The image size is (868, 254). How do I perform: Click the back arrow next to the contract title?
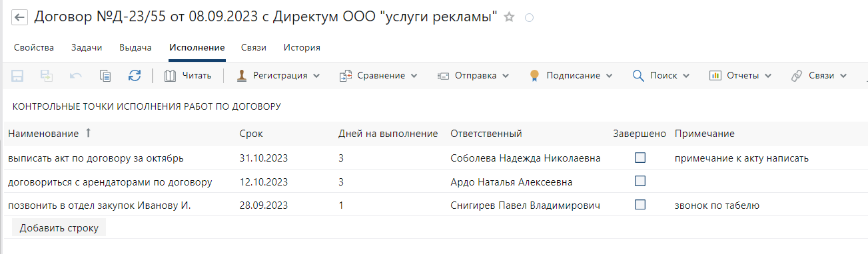(20, 18)
